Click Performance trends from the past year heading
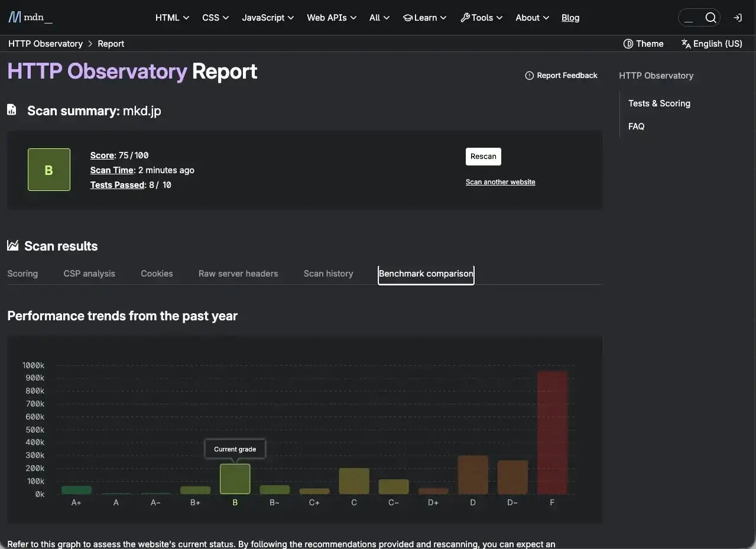756x549 pixels. pos(122,316)
